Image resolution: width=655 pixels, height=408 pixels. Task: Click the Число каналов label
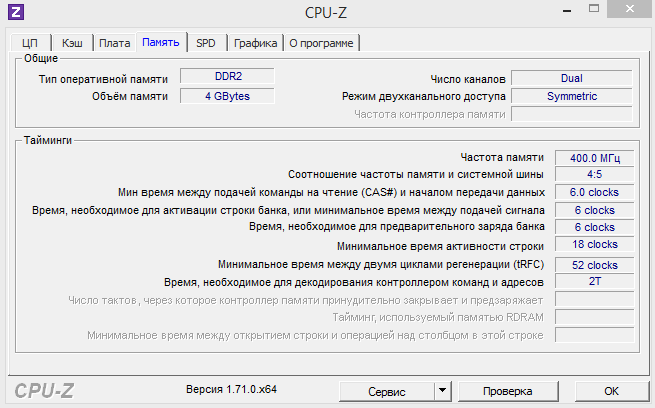468,79
